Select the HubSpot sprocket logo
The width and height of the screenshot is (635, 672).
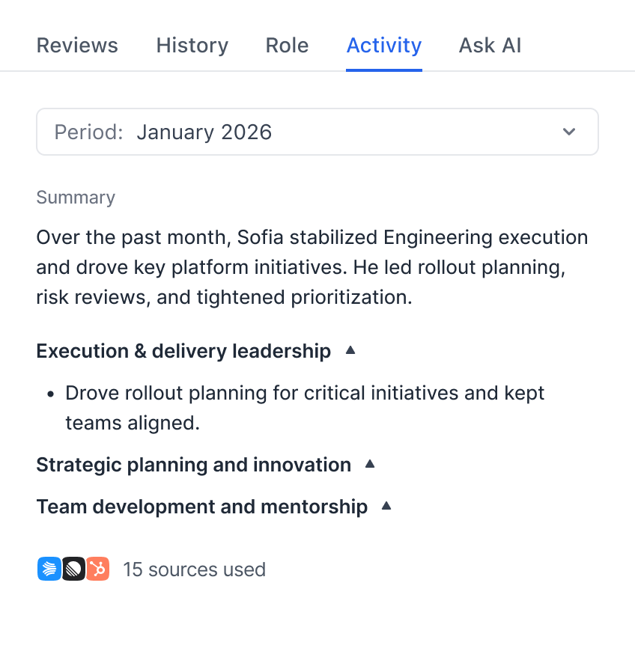98,569
